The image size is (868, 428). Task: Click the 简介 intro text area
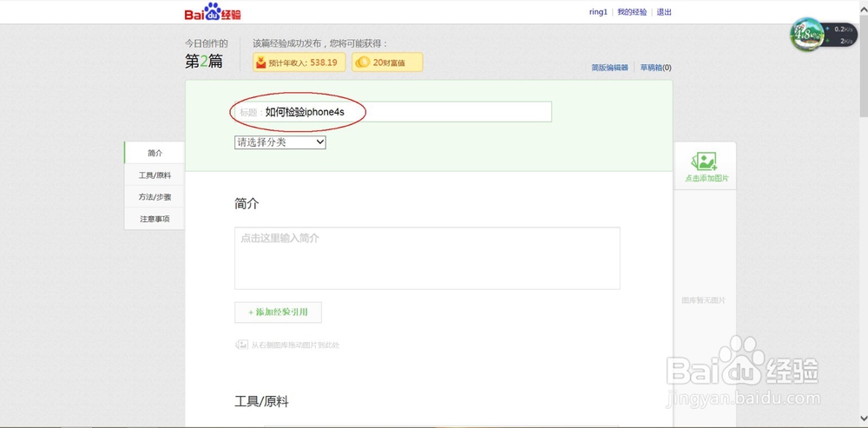[x=427, y=258]
